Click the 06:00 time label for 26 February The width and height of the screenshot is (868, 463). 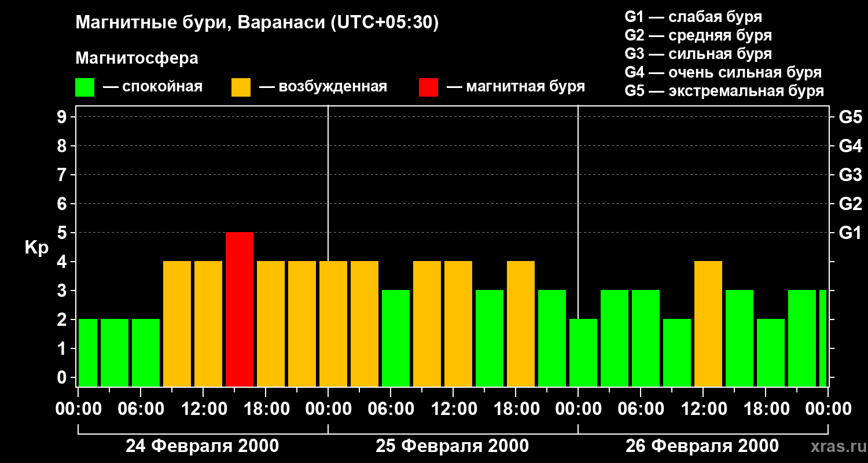[x=640, y=409]
